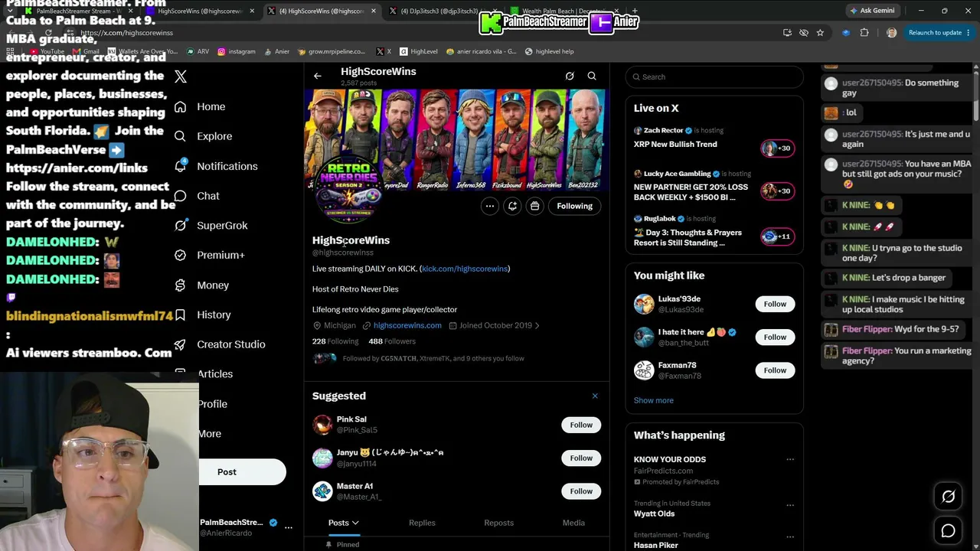View the 228 Following list

[x=335, y=341]
